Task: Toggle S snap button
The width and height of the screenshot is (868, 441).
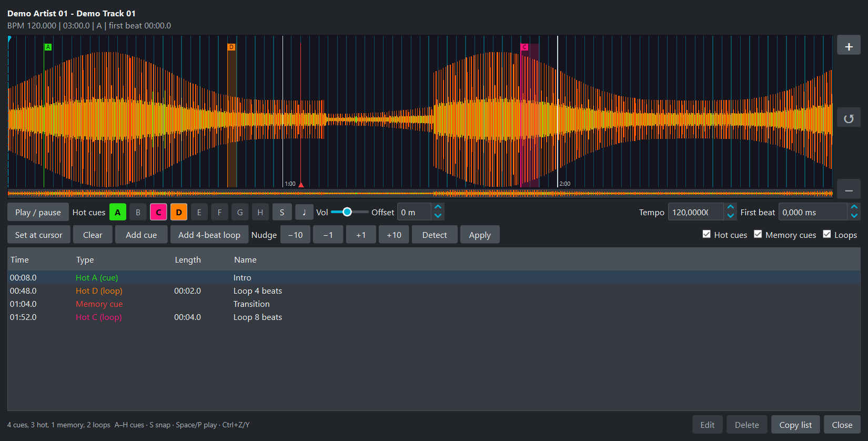Action: (x=282, y=212)
